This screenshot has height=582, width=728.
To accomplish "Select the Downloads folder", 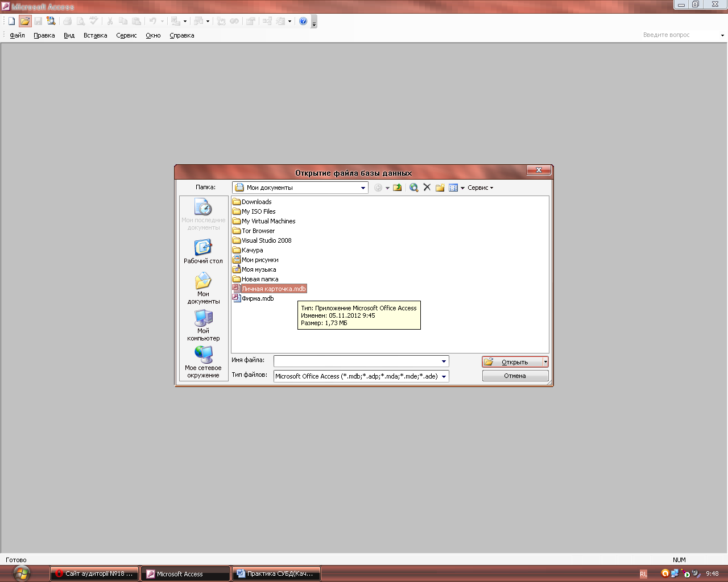I will pos(252,202).
